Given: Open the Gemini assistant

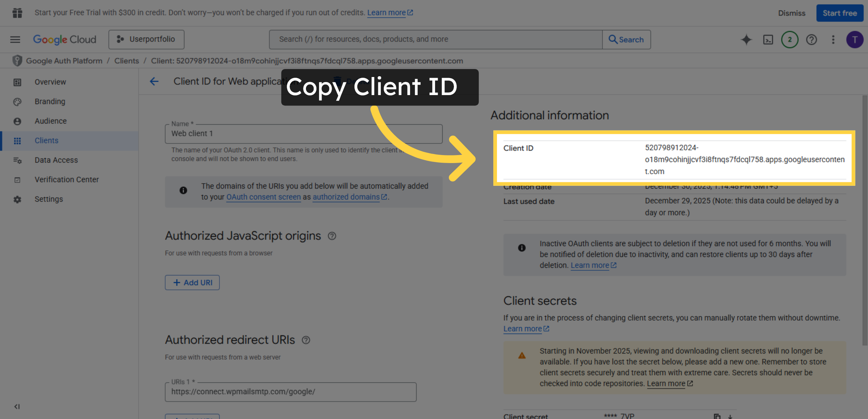Looking at the screenshot, I should click(746, 39).
